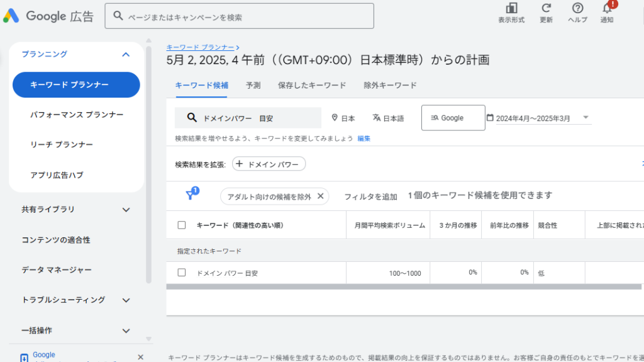644x362 pixels.
Task: Focus the page or campaign search field
Action: (x=239, y=16)
